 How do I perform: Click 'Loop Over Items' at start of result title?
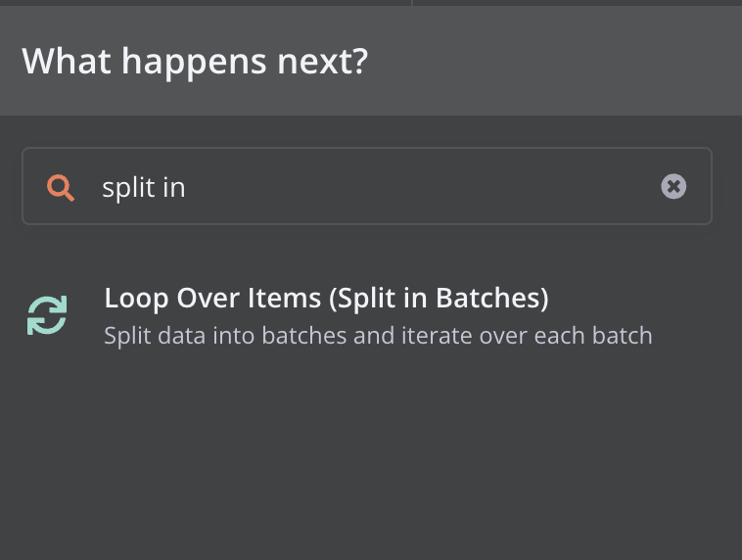pos(212,299)
